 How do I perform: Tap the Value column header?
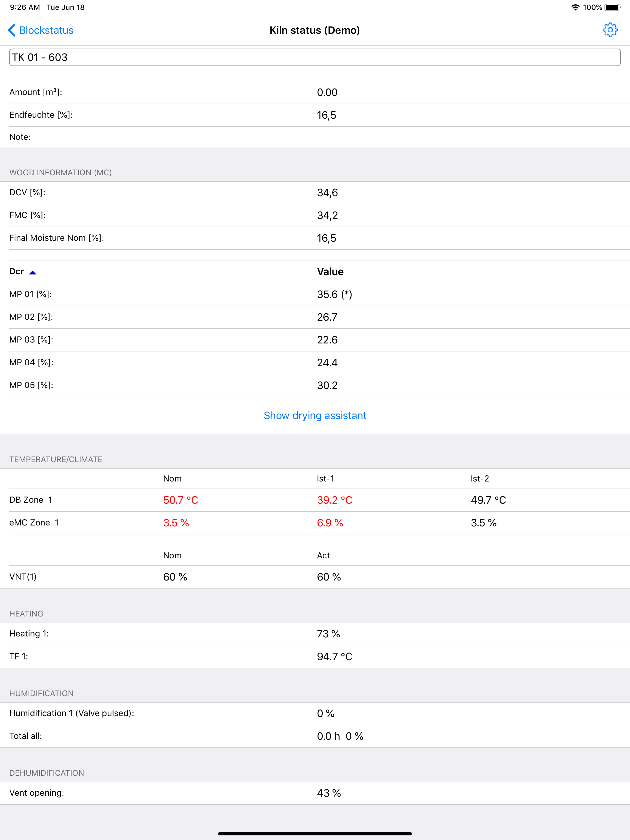point(330,271)
